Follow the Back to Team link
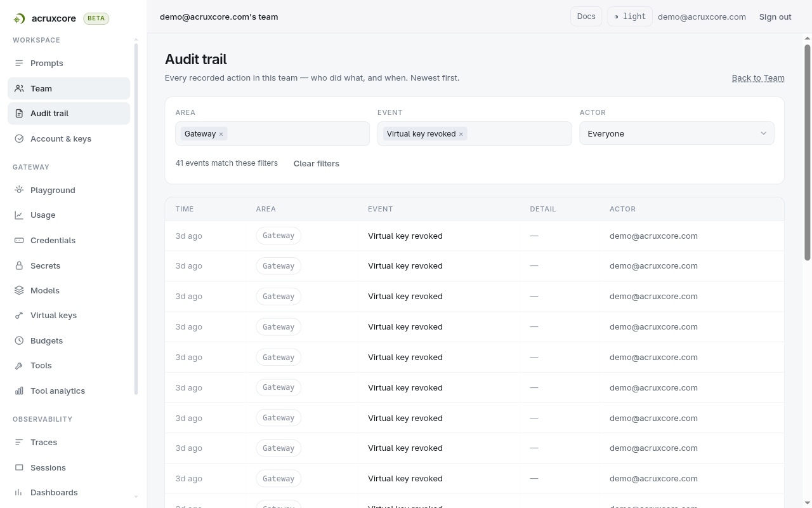The height and width of the screenshot is (508, 812). click(x=758, y=77)
